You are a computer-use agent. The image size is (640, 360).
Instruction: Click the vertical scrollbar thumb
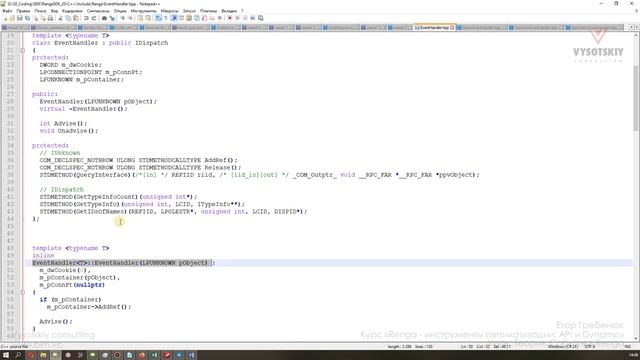(x=636, y=98)
